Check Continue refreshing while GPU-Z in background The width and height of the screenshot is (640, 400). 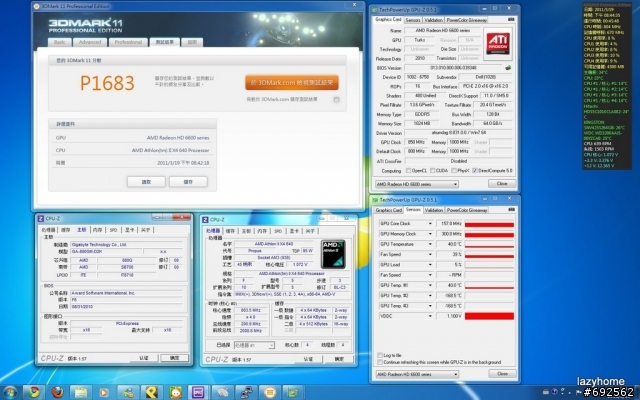[380, 362]
